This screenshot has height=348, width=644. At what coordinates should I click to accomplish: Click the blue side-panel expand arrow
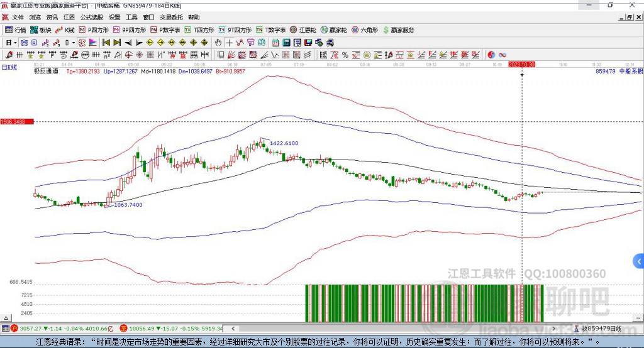(639, 261)
